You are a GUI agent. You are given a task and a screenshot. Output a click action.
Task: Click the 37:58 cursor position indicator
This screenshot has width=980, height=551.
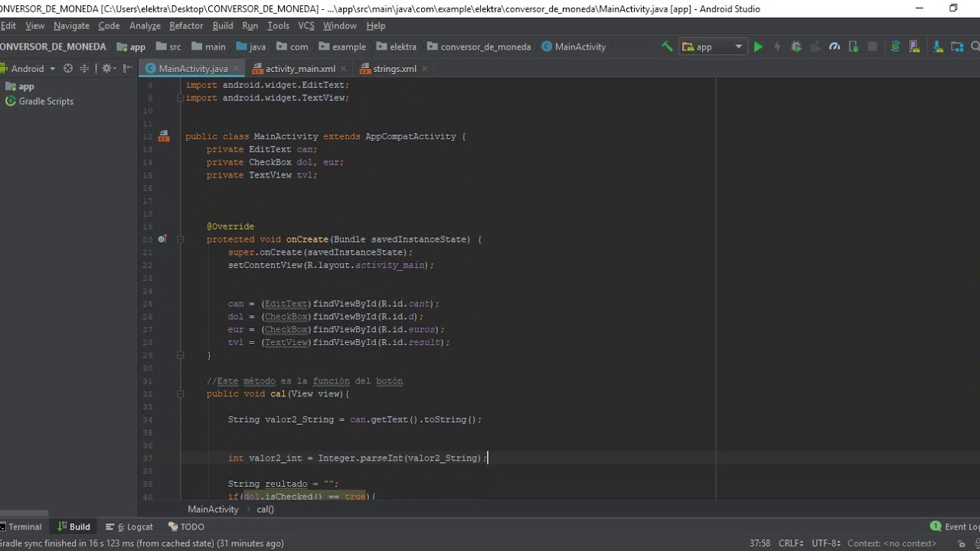759,543
